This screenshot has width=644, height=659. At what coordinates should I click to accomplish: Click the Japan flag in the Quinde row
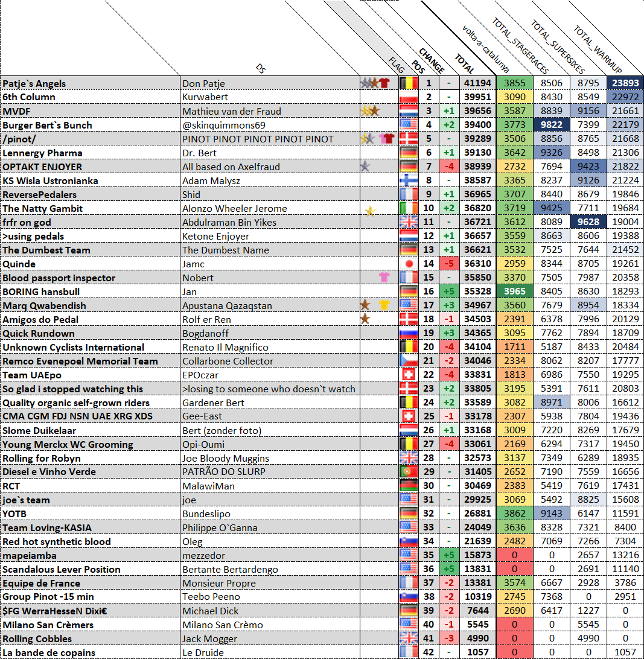(409, 264)
